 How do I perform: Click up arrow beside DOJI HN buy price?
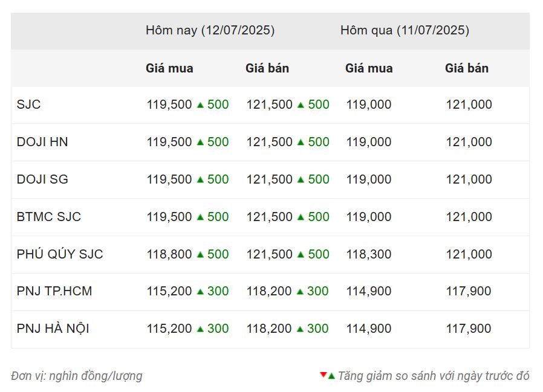200,142
